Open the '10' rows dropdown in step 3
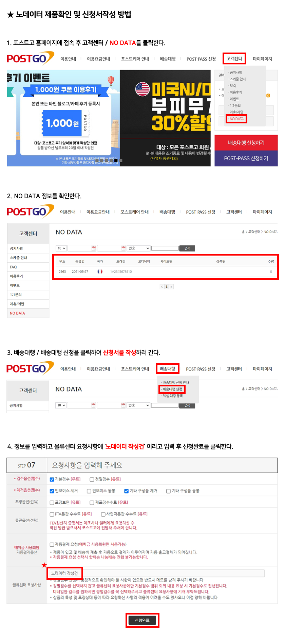Image resolution: width=285 pixels, height=644 pixels. pos(61,405)
